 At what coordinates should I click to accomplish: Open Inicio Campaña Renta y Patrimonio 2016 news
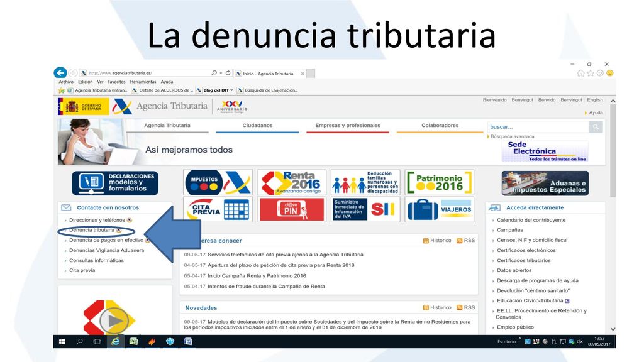point(257,276)
